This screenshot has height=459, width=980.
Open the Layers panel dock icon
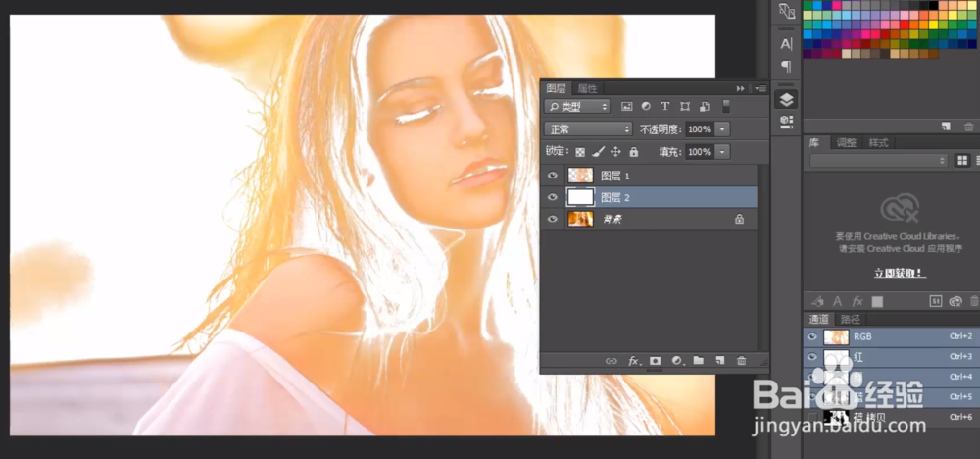pos(786,99)
